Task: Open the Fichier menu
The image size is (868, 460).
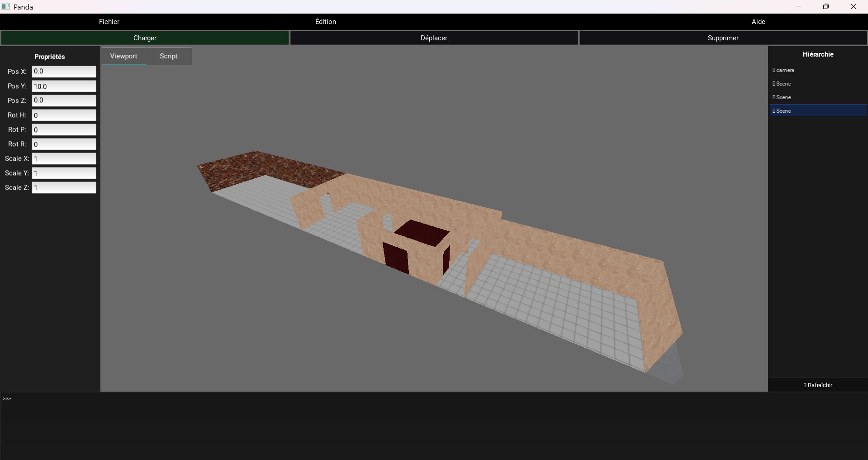Action: click(109, 22)
